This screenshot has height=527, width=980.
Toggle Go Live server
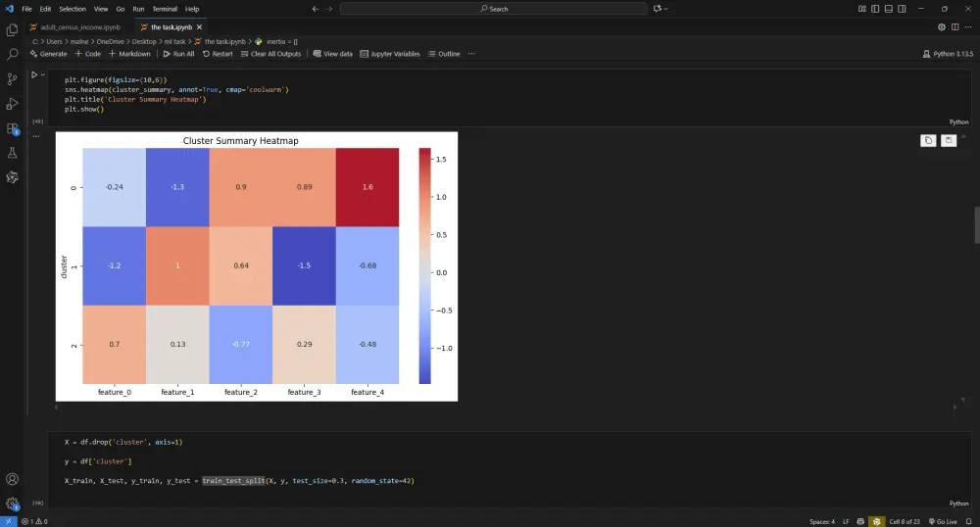click(x=943, y=521)
